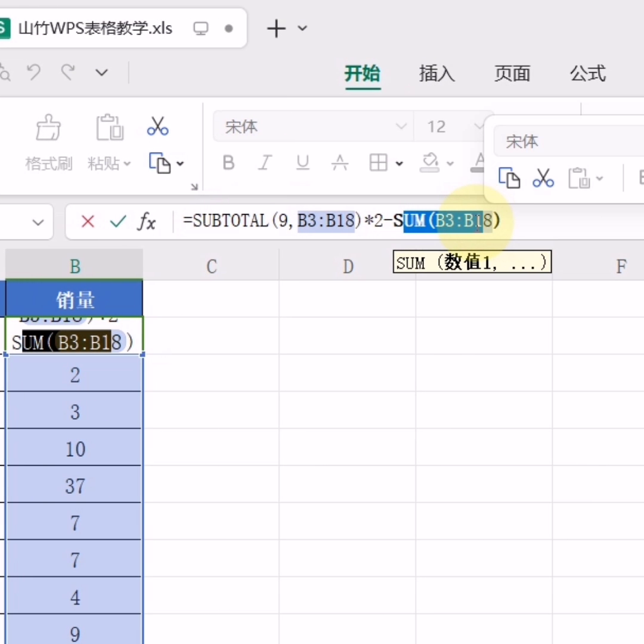Click the cell containing 9
Viewport: 644px width, 644px height.
(75, 630)
